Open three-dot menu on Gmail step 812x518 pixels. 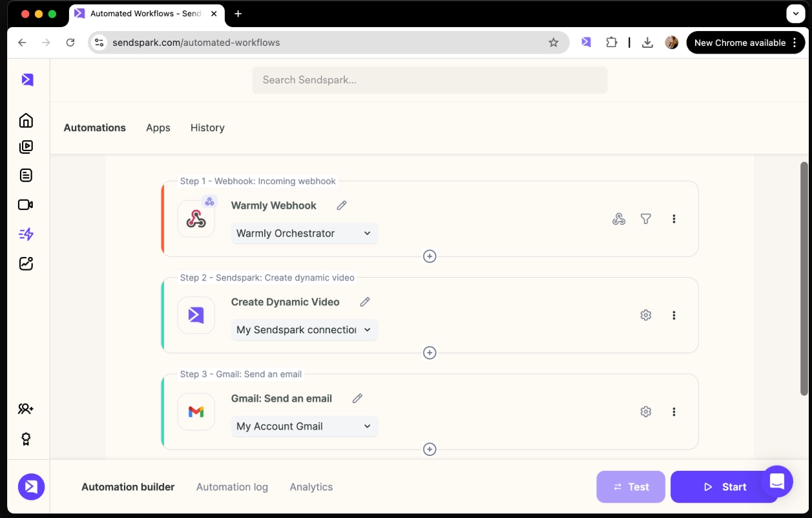point(674,411)
